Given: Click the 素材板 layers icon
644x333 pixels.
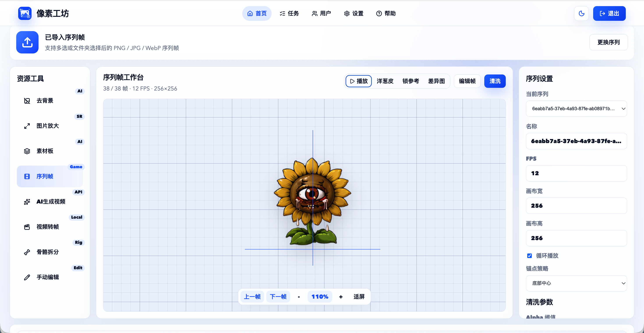Looking at the screenshot, I should coord(27,151).
